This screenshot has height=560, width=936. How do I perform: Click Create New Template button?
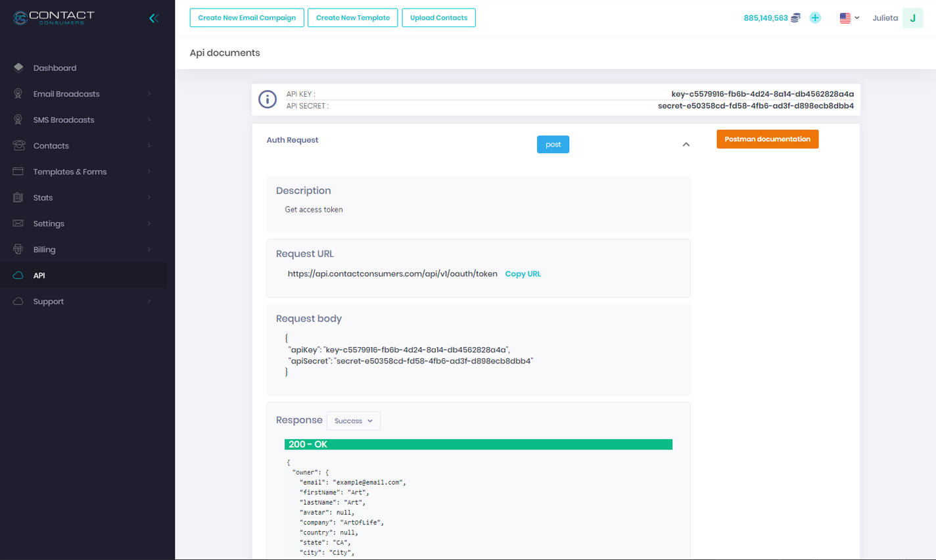click(353, 18)
